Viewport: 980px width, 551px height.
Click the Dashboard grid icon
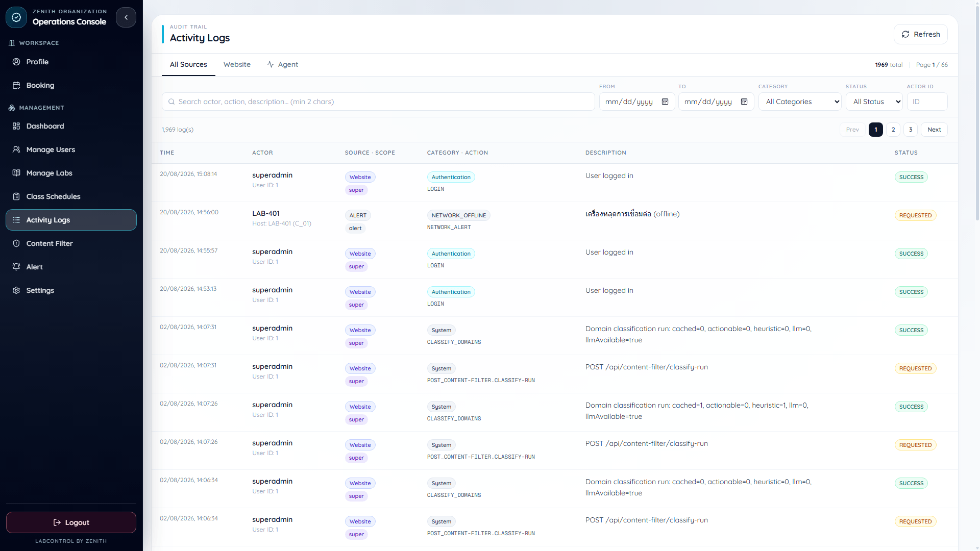coord(16,126)
